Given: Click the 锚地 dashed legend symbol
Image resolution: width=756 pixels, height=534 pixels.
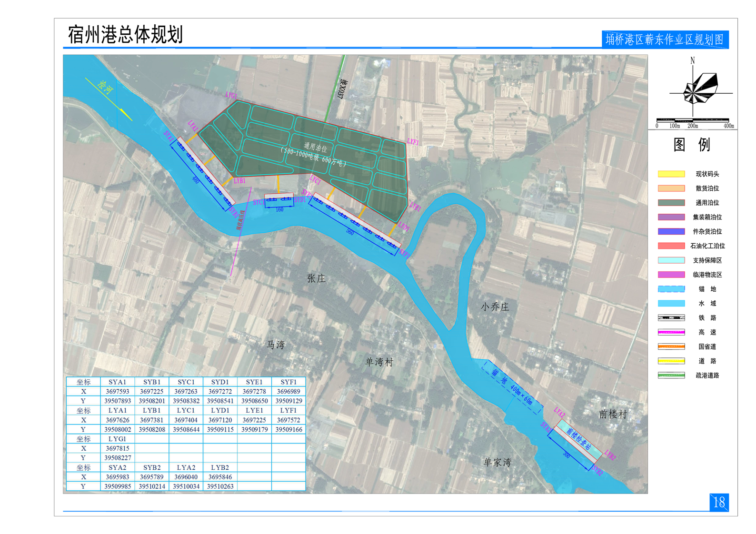Looking at the screenshot, I should 671,289.
